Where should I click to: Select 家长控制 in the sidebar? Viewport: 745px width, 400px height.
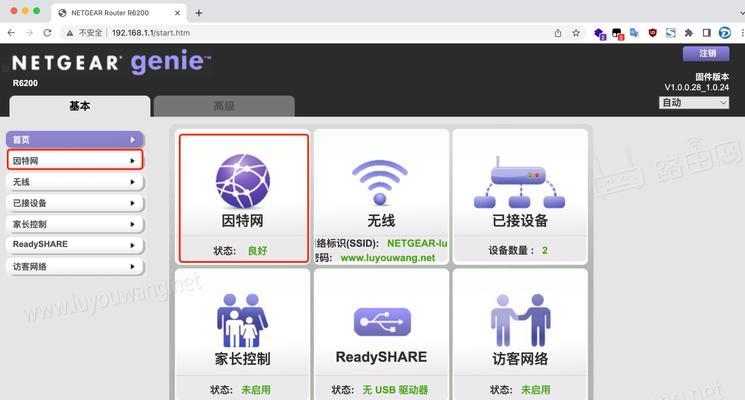tap(75, 224)
